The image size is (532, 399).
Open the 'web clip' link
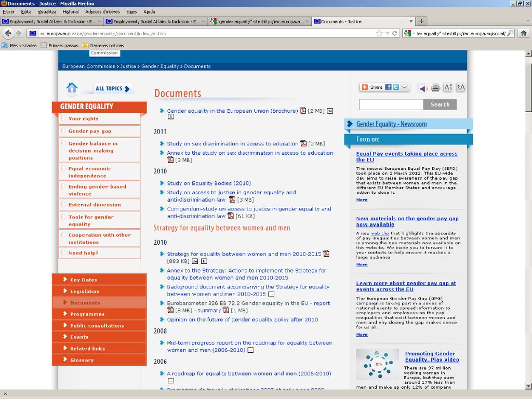click(x=380, y=233)
